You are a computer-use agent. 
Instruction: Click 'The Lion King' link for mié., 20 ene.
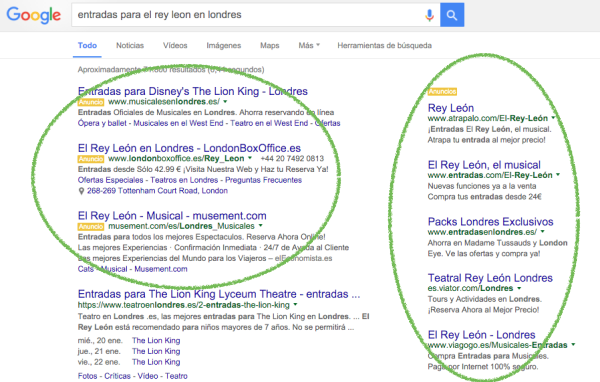[x=156, y=341]
